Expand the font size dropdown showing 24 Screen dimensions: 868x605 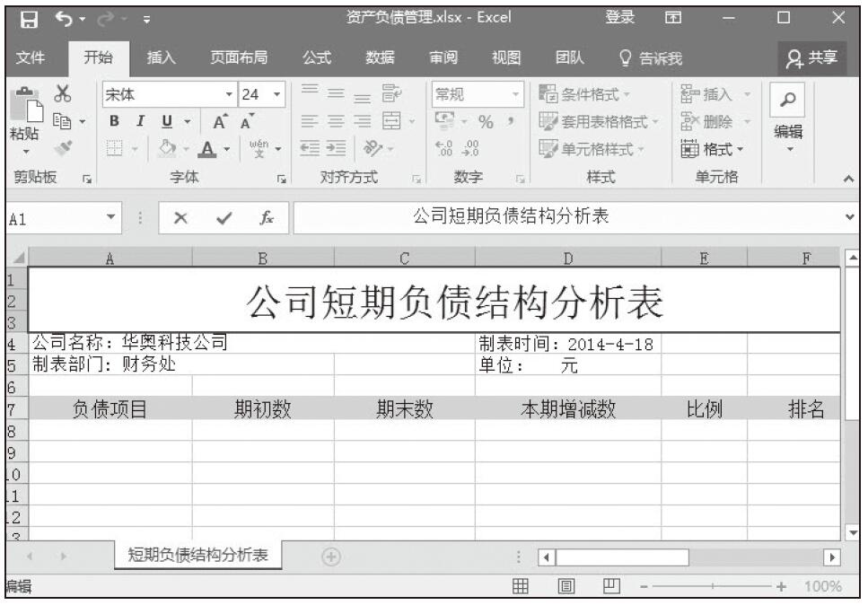tap(276, 94)
